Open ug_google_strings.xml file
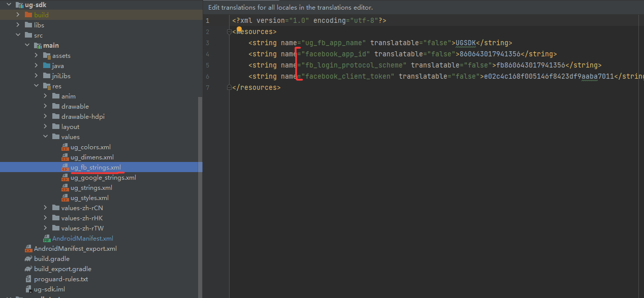Image resolution: width=644 pixels, height=298 pixels. 103,178
